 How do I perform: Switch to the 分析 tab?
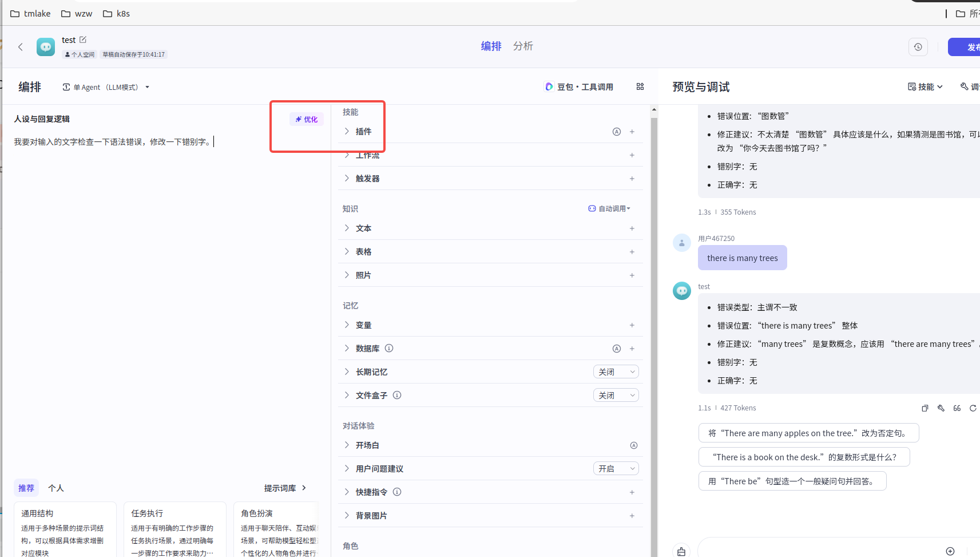(523, 46)
